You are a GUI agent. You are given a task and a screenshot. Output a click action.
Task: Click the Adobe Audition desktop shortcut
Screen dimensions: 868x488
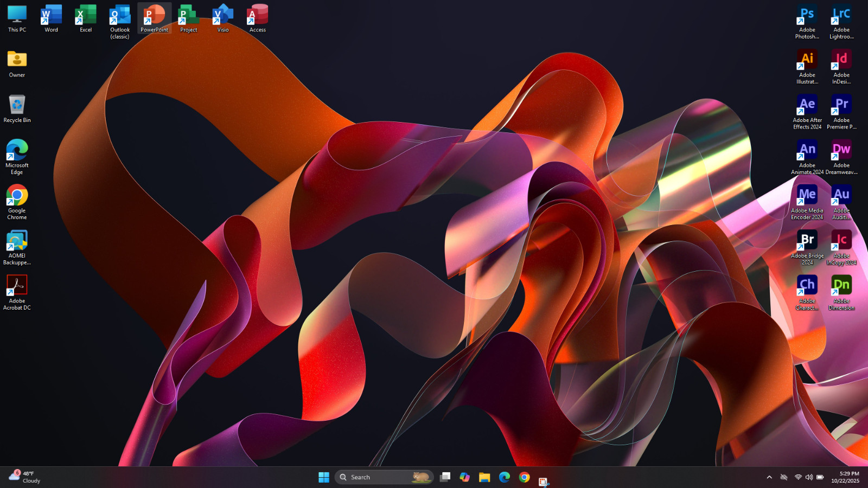[841, 202]
